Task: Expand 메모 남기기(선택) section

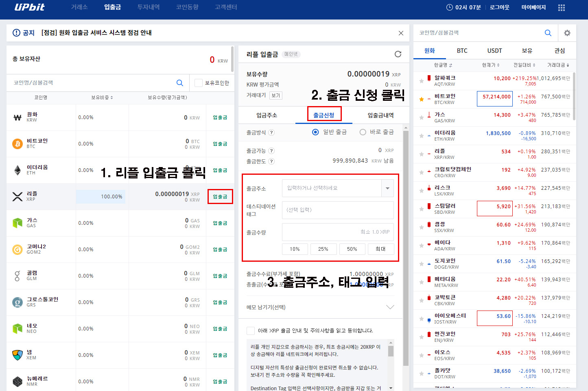Action: [x=390, y=307]
